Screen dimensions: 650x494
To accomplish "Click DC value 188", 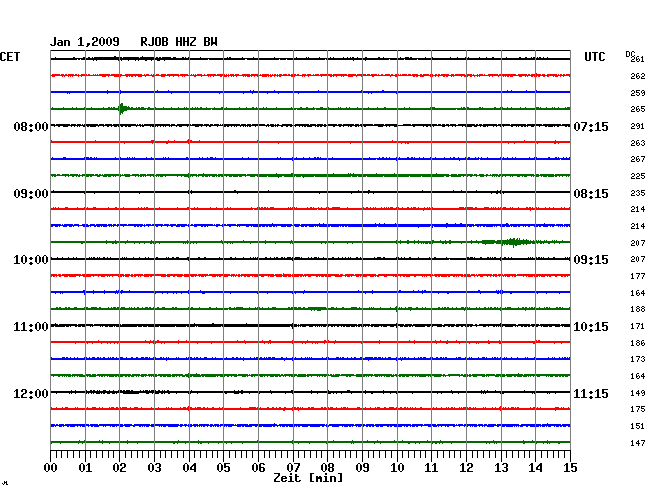I will pyautogui.click(x=638, y=309).
